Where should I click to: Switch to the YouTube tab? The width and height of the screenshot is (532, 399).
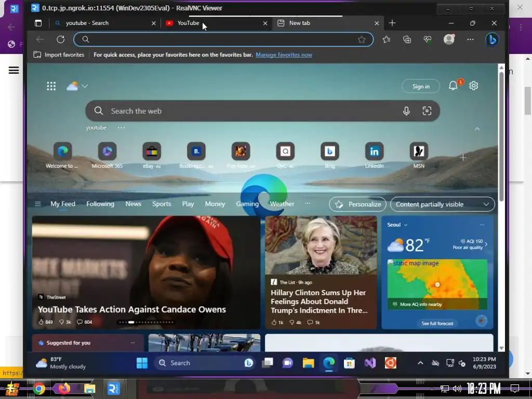click(x=216, y=23)
